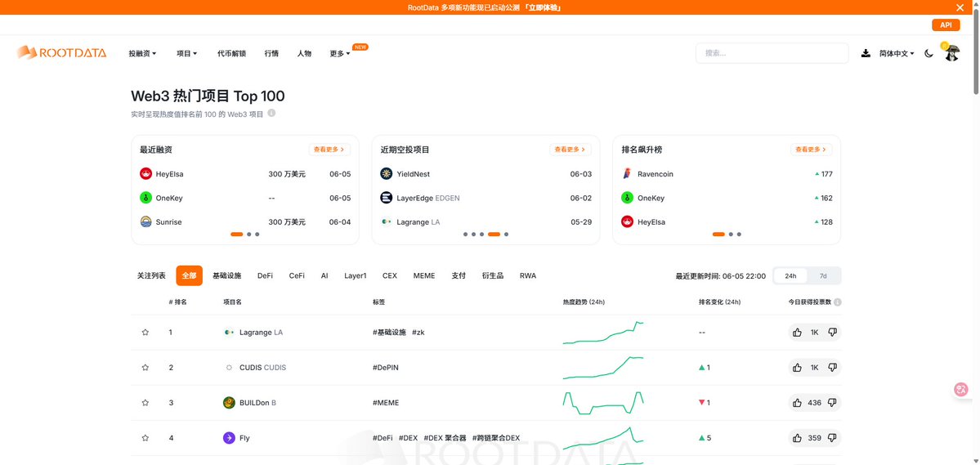
Task: Star the Fly row
Action: pos(145,438)
